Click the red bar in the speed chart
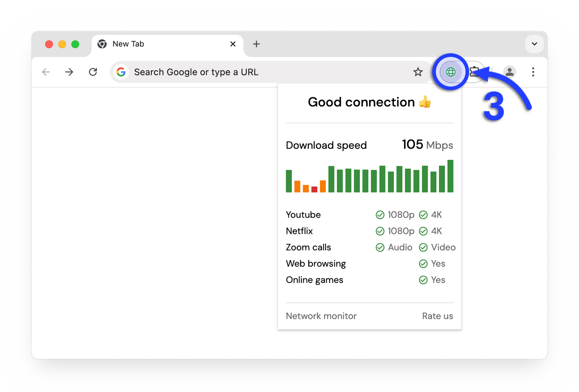Image resolution: width=579 pixels, height=392 pixels. click(314, 189)
